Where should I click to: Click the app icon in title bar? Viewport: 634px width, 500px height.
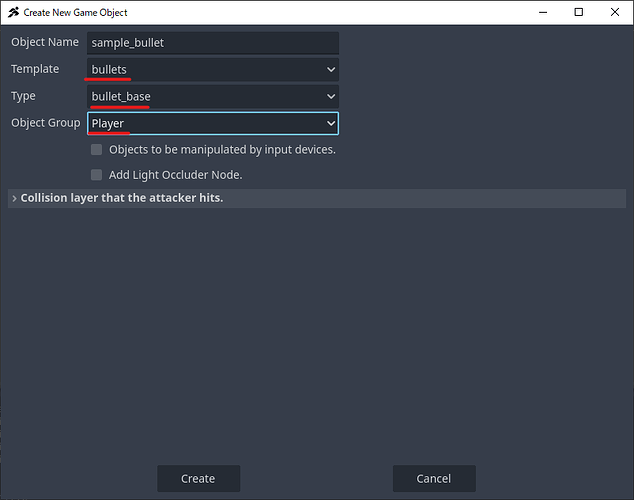point(13,12)
